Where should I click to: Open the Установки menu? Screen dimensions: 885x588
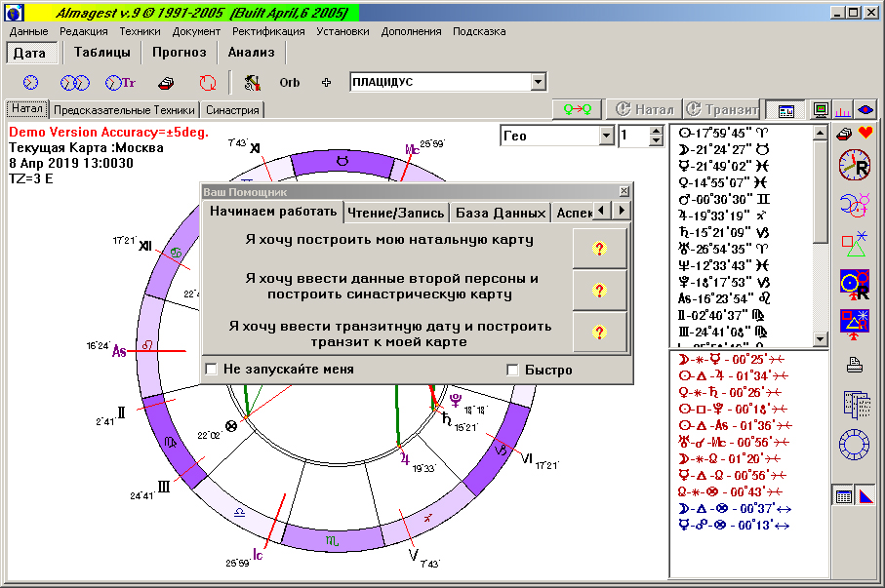click(x=342, y=31)
